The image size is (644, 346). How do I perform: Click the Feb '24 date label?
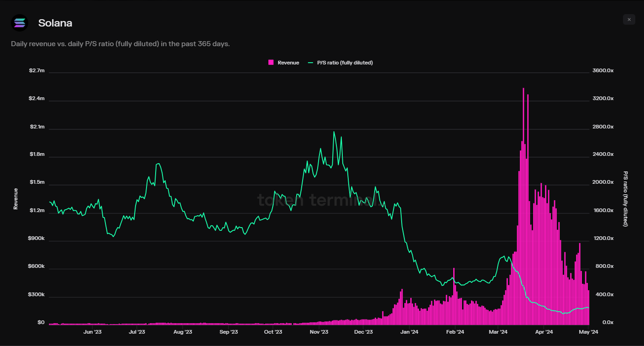pyautogui.click(x=455, y=332)
